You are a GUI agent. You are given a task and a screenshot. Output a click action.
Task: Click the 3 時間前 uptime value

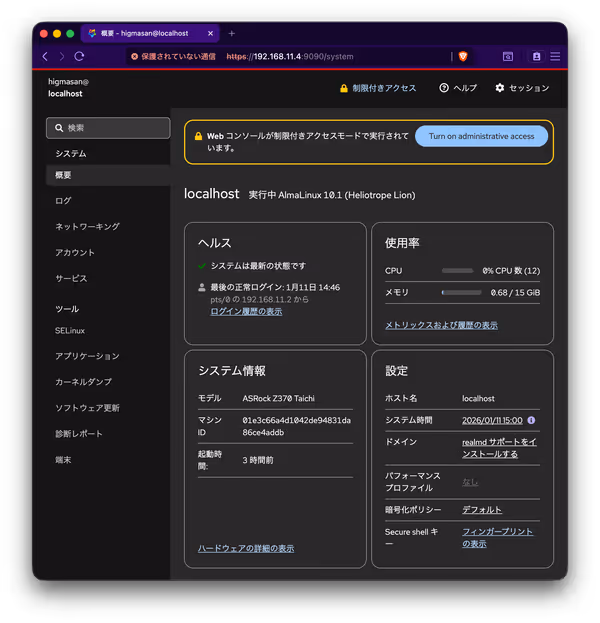pyautogui.click(x=258, y=460)
